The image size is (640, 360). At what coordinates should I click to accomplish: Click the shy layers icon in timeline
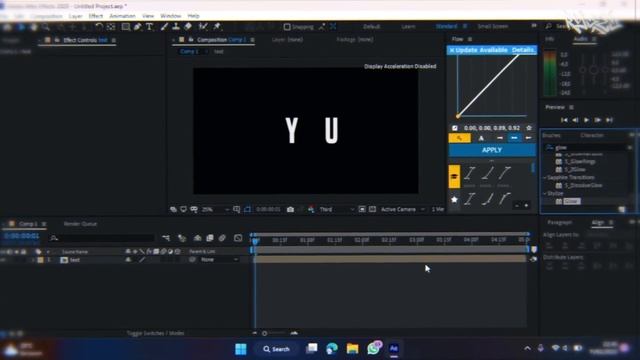coord(198,238)
